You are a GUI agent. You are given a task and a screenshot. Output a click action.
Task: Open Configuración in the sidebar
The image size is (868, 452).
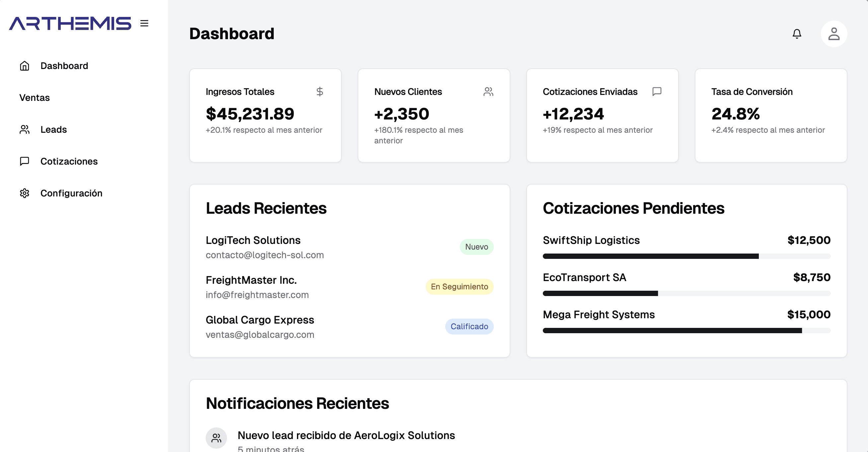[71, 193]
